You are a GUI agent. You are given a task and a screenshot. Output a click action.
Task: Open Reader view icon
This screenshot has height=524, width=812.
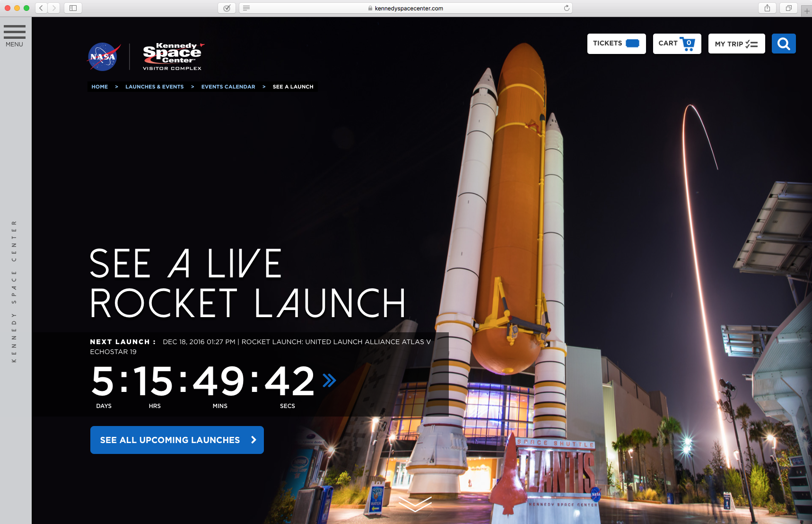[x=246, y=8]
